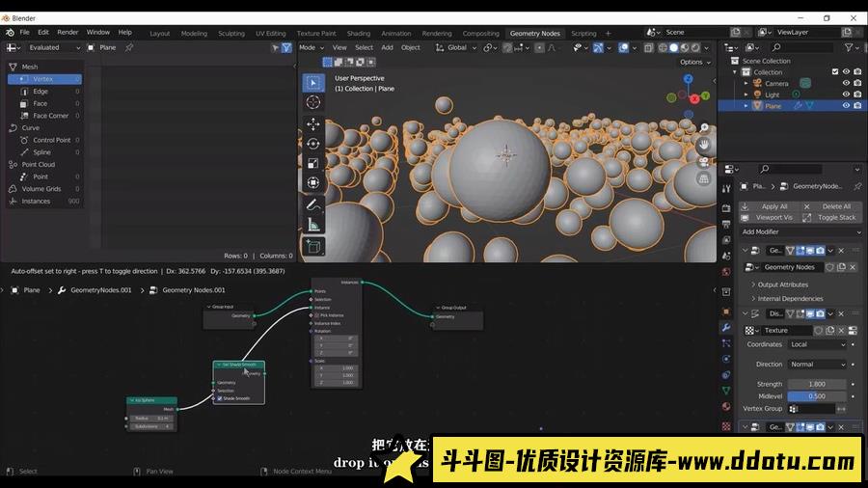Screen dimensions: 868x488
Task: Toggle visibility eye for Collection
Action: pyautogui.click(x=846, y=72)
